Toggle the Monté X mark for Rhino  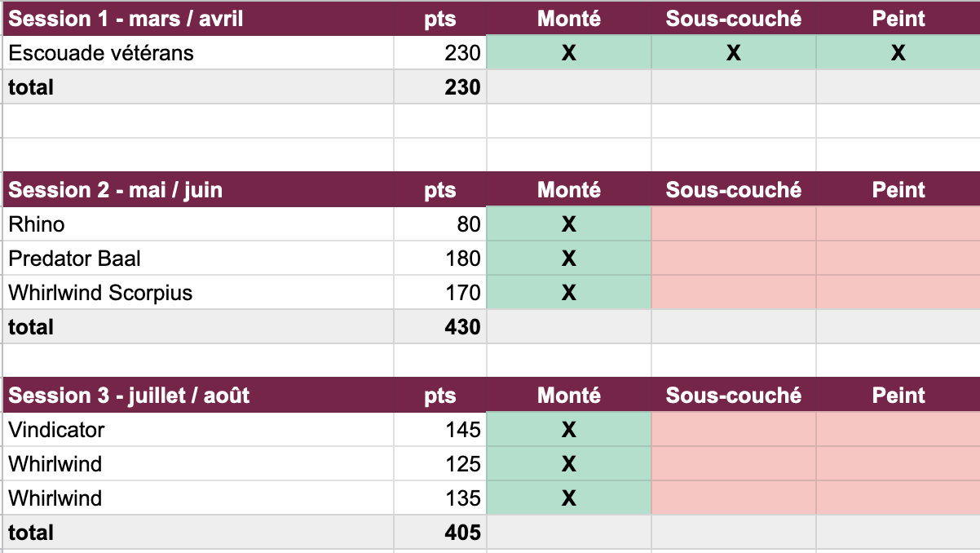[569, 224]
